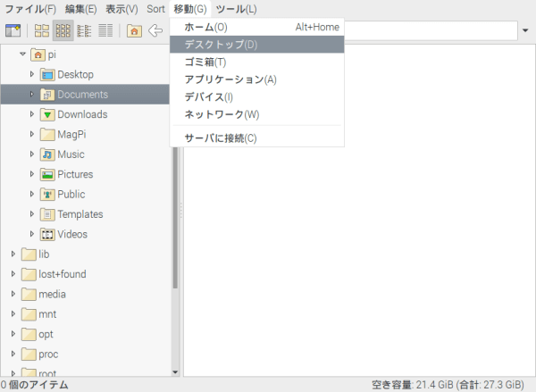
Task: Click the mnt folder icon
Action: [29, 314]
